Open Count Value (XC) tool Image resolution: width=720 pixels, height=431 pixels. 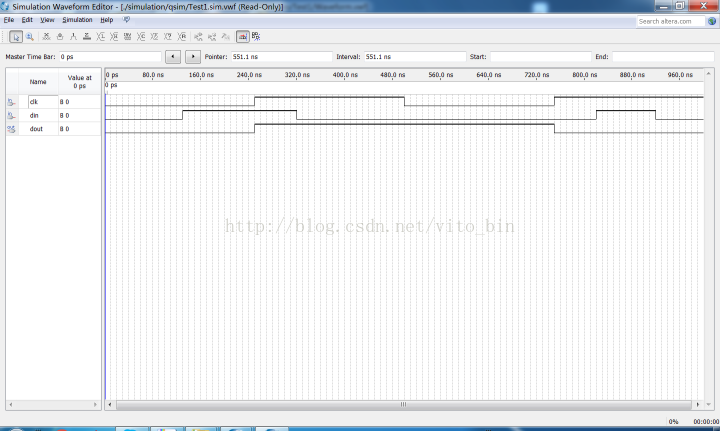[x=141, y=37]
